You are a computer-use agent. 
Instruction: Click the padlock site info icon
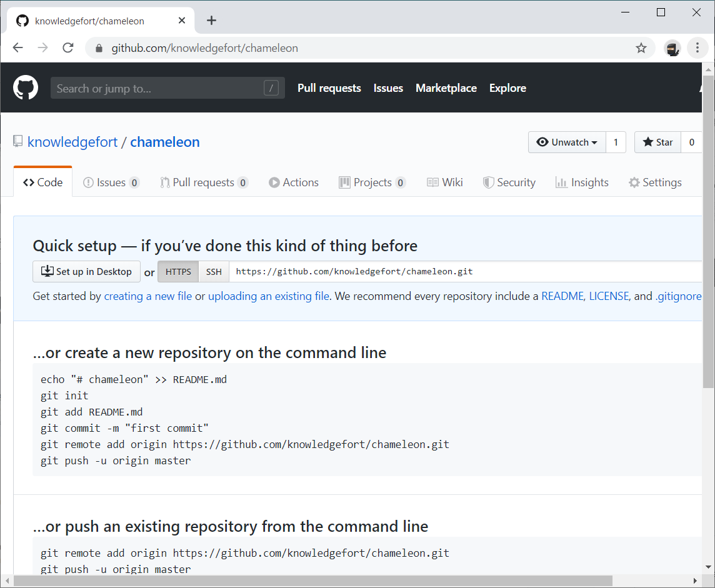(99, 48)
